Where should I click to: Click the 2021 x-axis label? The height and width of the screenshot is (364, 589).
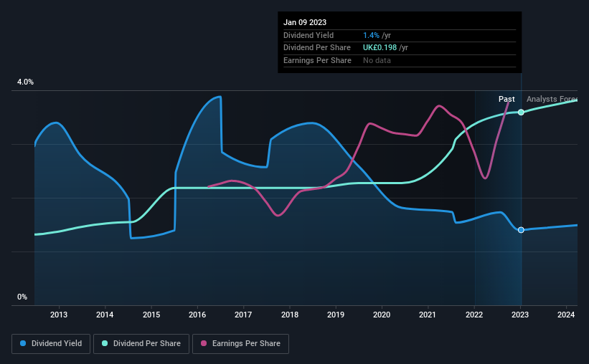point(428,315)
